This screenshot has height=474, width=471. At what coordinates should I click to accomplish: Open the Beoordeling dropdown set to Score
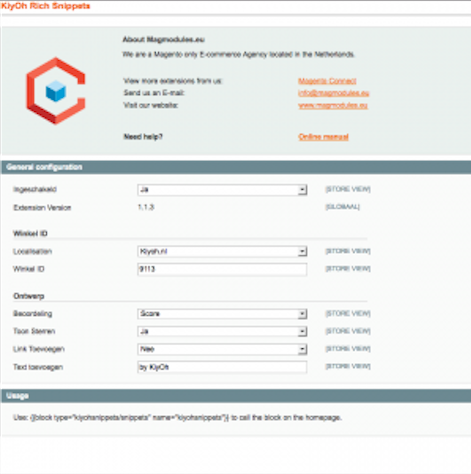point(222,314)
